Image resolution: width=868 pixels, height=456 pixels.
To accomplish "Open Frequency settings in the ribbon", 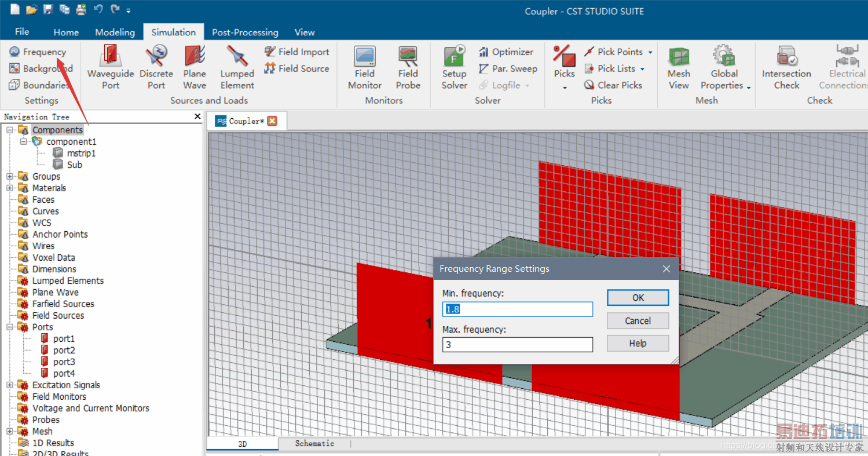I will coord(38,52).
